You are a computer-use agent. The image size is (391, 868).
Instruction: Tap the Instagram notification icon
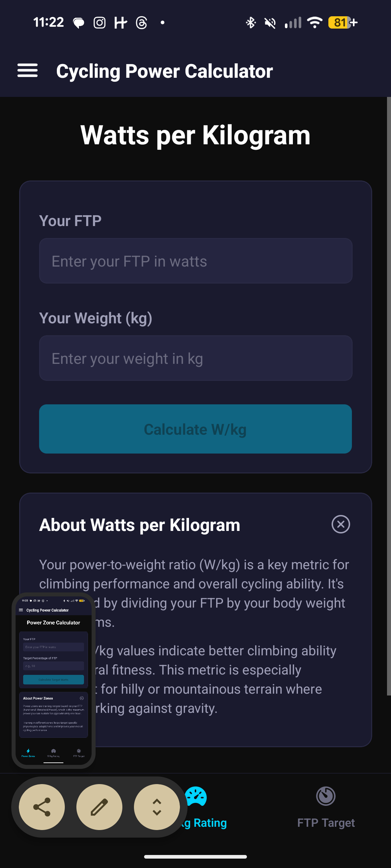(x=100, y=23)
